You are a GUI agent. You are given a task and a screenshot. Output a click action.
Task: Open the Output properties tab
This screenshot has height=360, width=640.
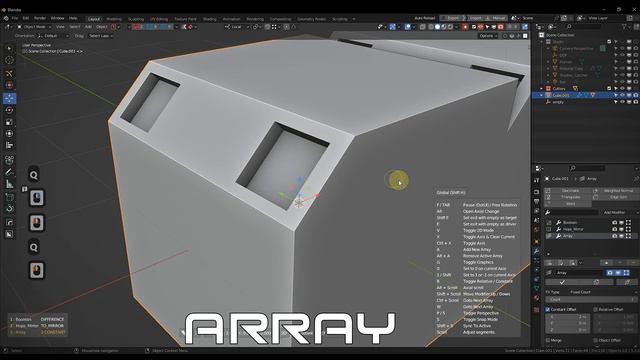pos(536,202)
